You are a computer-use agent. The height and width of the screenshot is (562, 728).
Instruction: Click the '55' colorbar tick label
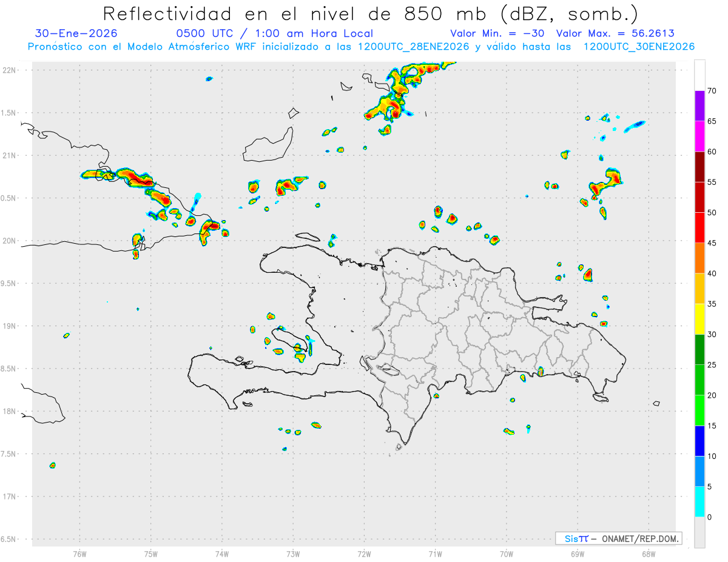click(x=712, y=182)
